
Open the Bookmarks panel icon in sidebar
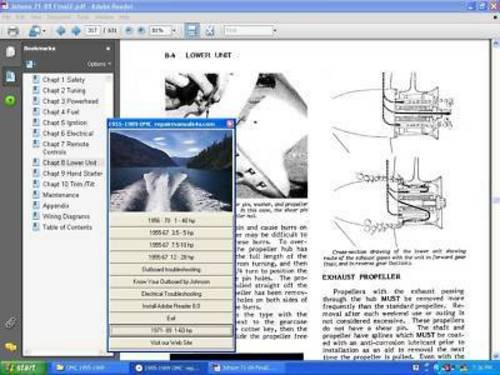(10, 77)
